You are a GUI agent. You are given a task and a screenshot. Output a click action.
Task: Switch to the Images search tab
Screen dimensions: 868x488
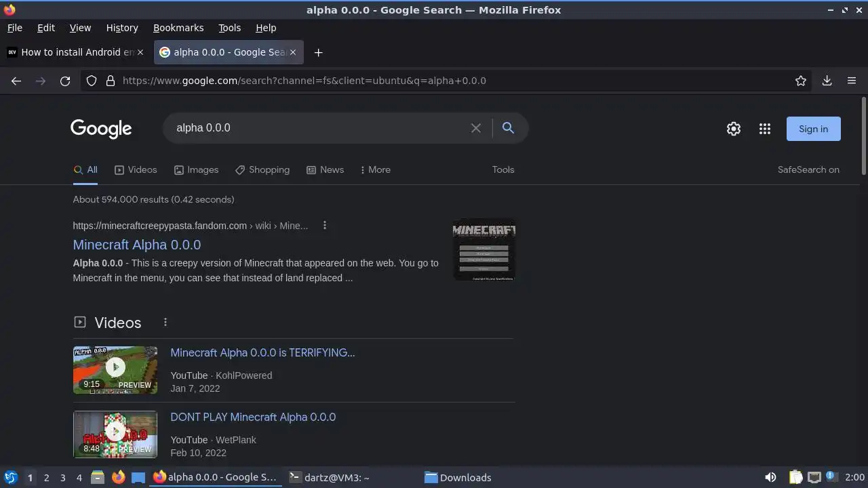point(196,170)
